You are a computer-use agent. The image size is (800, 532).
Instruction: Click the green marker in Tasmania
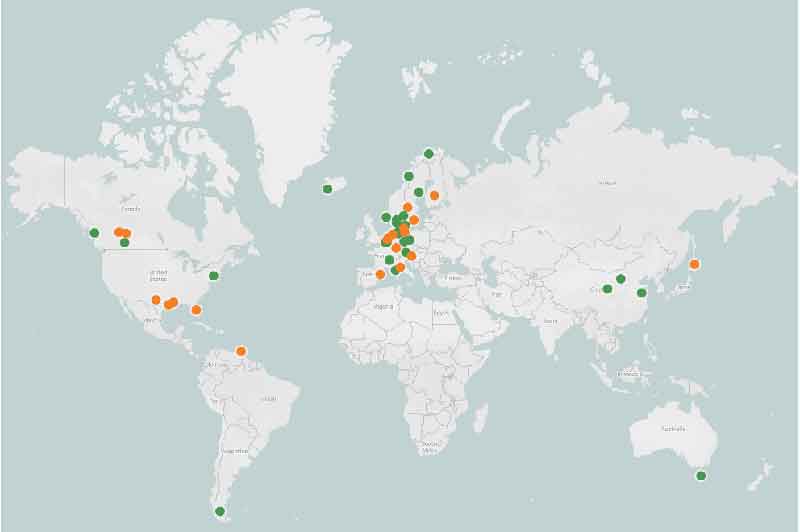tap(701, 476)
